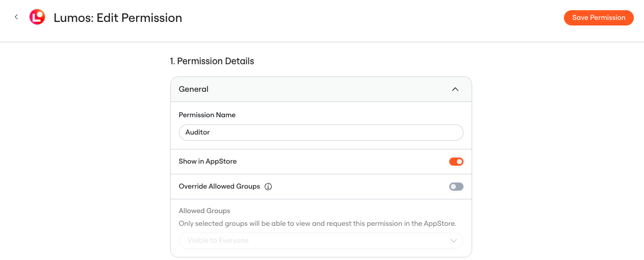644x260 pixels.
Task: Focus the Permission Name input box
Action: coord(321,133)
